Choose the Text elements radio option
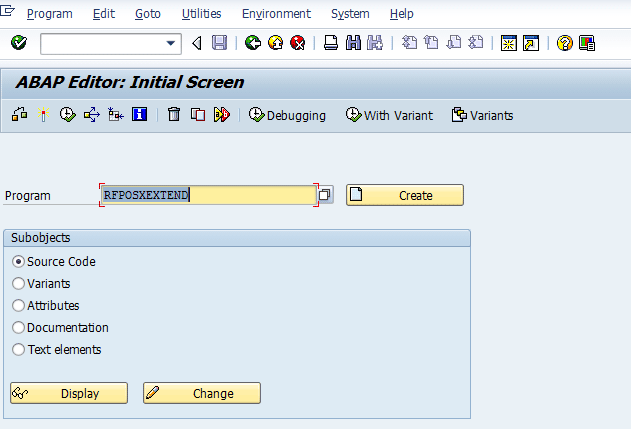The image size is (631, 429). [18, 350]
